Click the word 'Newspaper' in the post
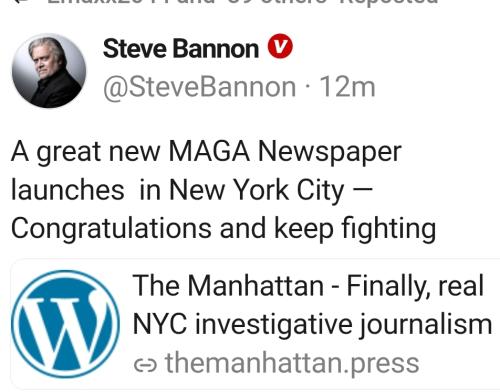 tap(330, 152)
